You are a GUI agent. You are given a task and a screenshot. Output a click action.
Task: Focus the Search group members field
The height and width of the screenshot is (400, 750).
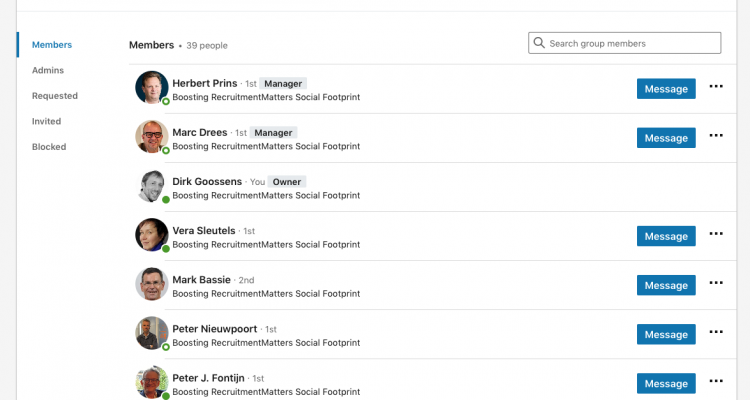[x=625, y=43]
